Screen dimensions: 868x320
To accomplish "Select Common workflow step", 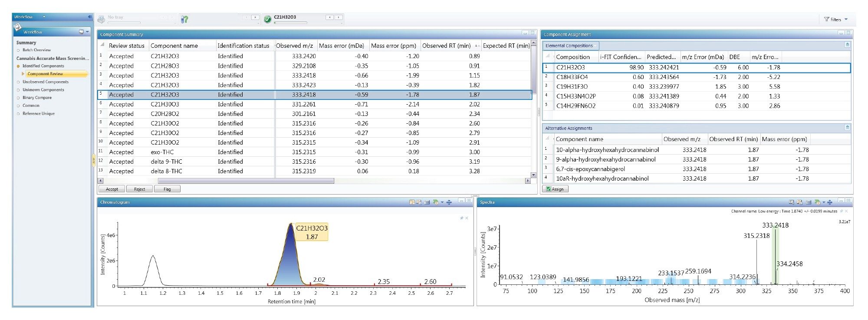I will click(x=31, y=106).
